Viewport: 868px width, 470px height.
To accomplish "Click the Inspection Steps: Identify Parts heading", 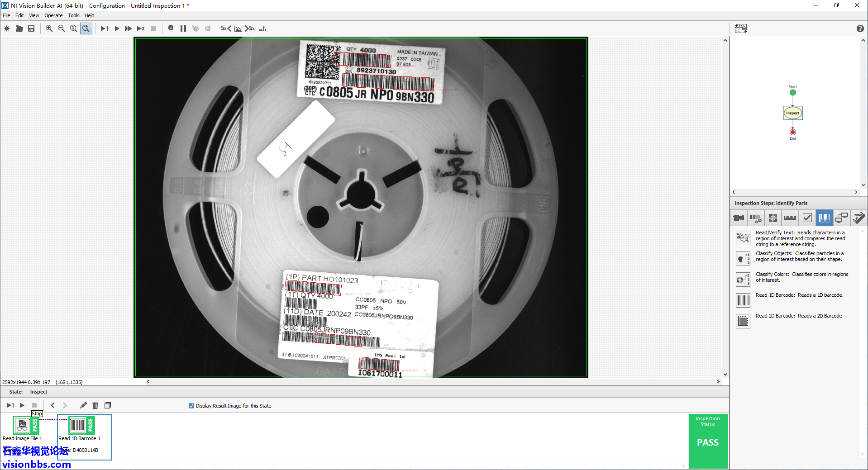I will coord(771,203).
